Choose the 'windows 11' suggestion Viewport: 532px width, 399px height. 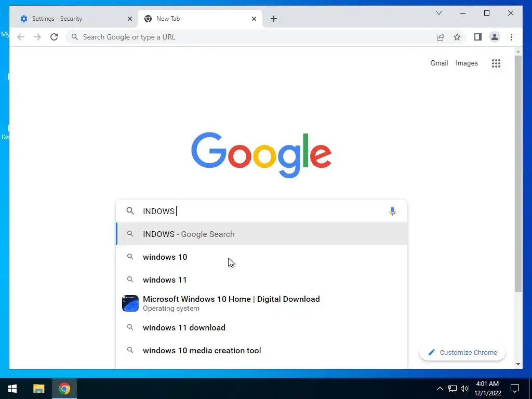[262, 280]
